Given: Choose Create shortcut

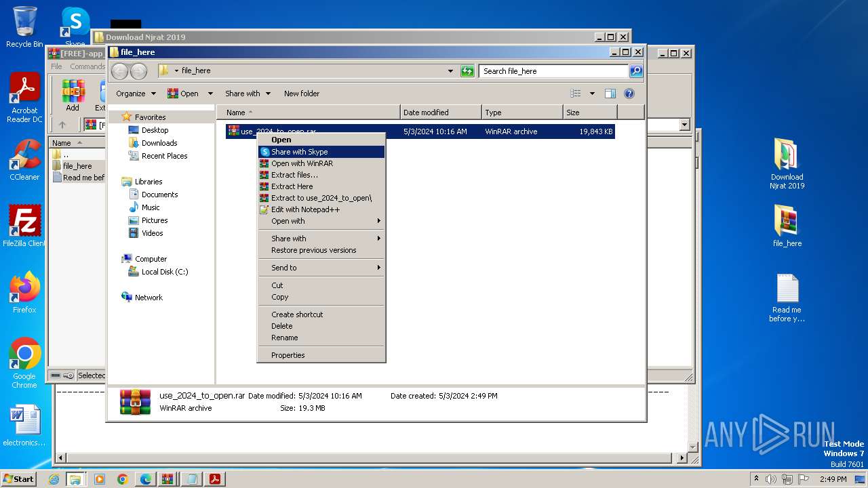Looking at the screenshot, I should (x=321, y=314).
